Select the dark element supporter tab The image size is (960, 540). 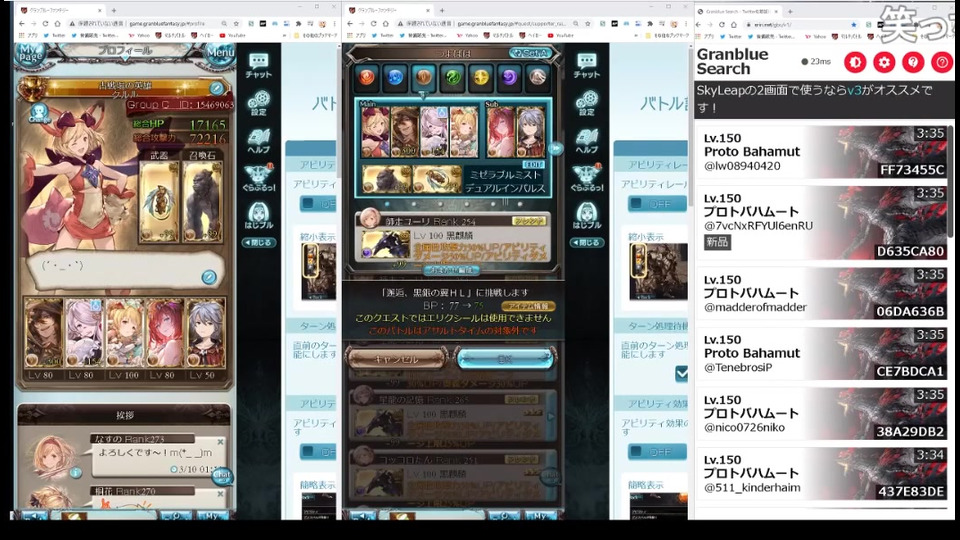tap(509, 77)
